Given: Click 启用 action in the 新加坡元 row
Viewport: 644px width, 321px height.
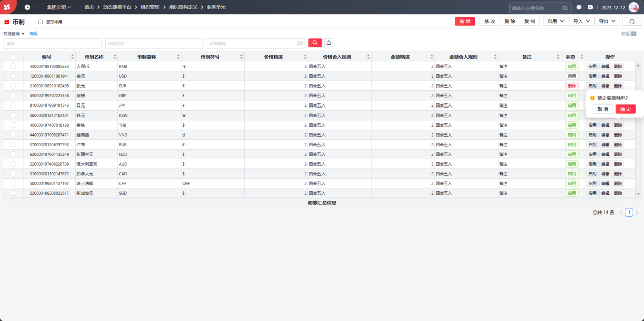Looking at the screenshot, I should 592,193.
